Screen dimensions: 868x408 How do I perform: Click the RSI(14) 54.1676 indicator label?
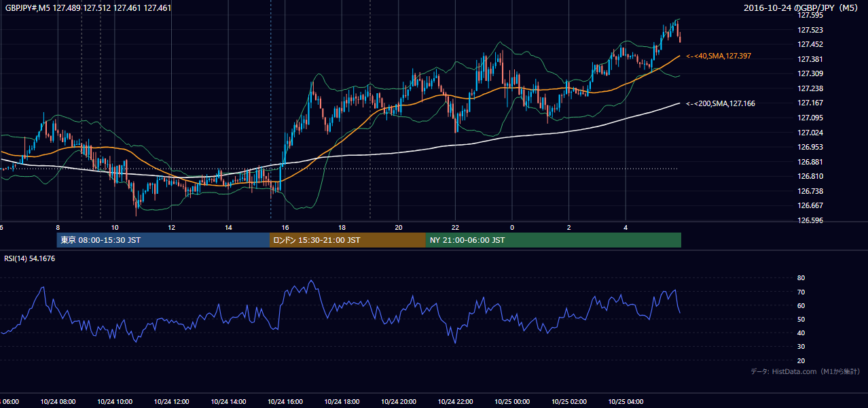(29, 258)
